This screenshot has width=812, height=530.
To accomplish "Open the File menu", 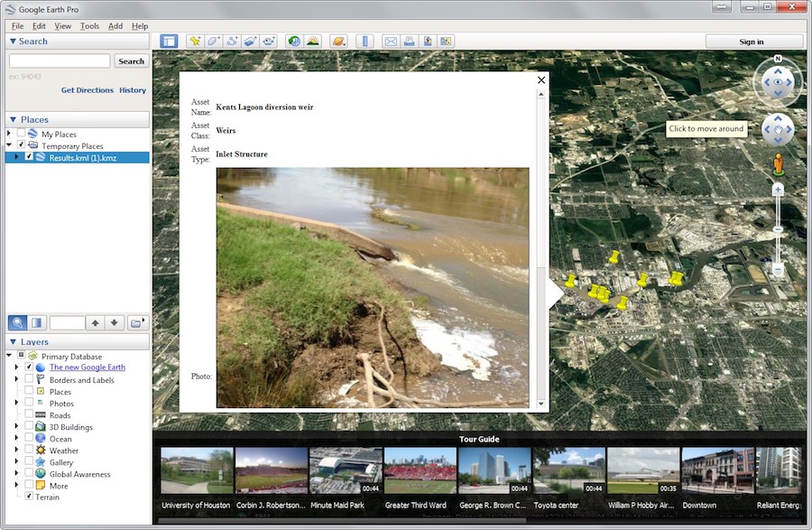I will 18,26.
